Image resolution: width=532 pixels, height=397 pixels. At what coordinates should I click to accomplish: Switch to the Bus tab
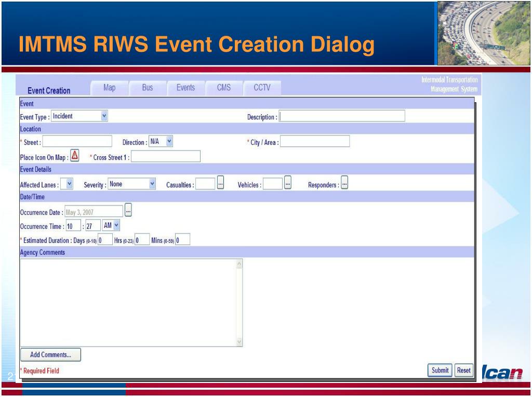point(147,88)
